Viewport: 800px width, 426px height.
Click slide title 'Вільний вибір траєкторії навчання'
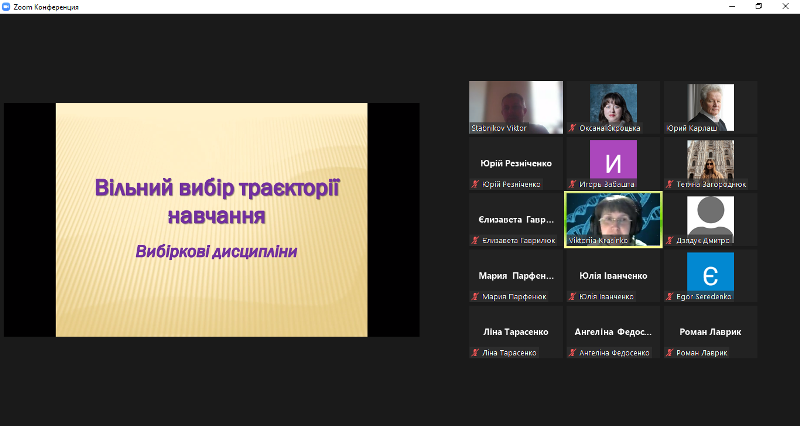(217, 202)
